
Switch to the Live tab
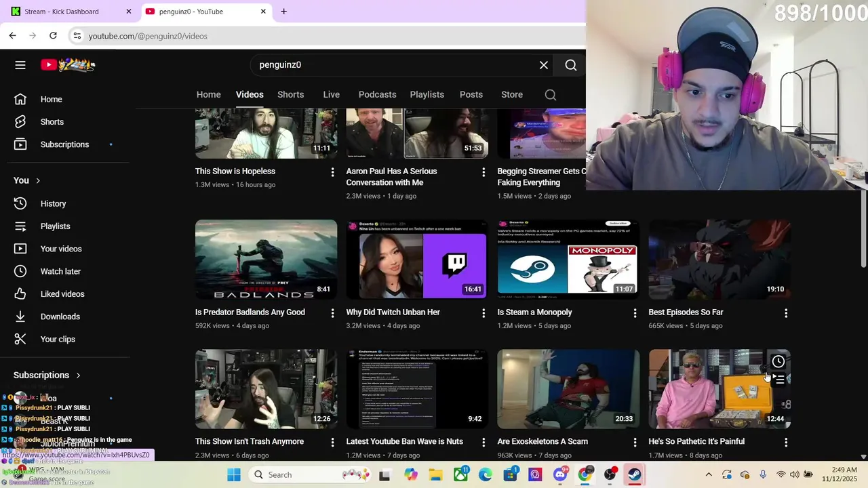click(x=331, y=94)
